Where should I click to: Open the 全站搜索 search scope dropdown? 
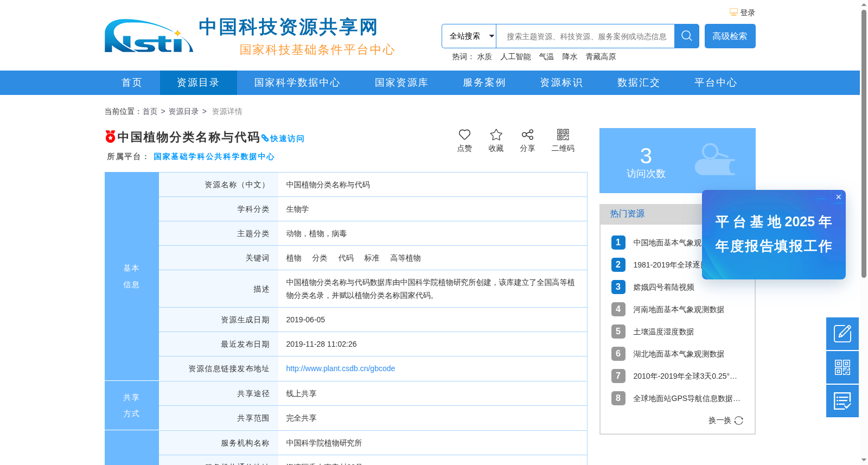[469, 36]
